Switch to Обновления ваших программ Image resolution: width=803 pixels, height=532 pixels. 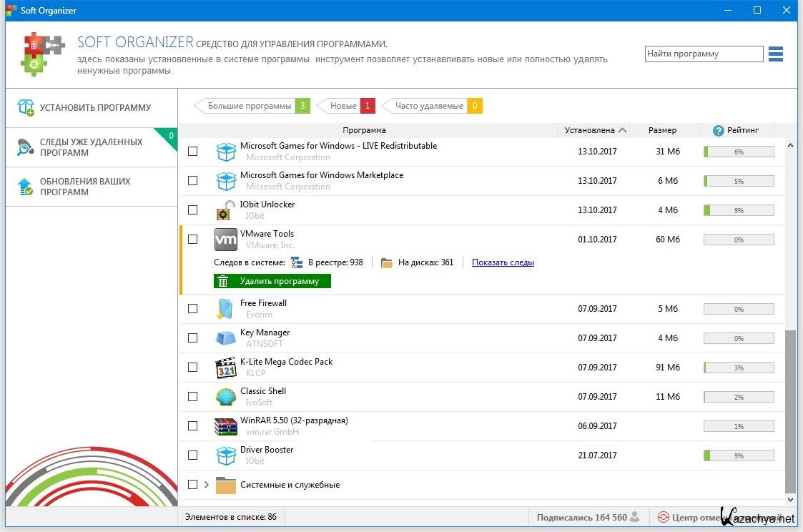[84, 187]
